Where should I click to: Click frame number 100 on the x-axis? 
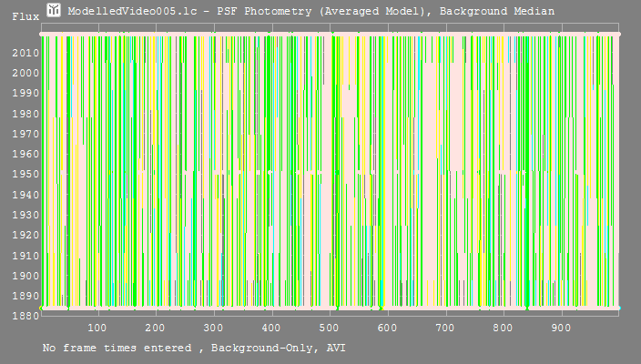97,328
